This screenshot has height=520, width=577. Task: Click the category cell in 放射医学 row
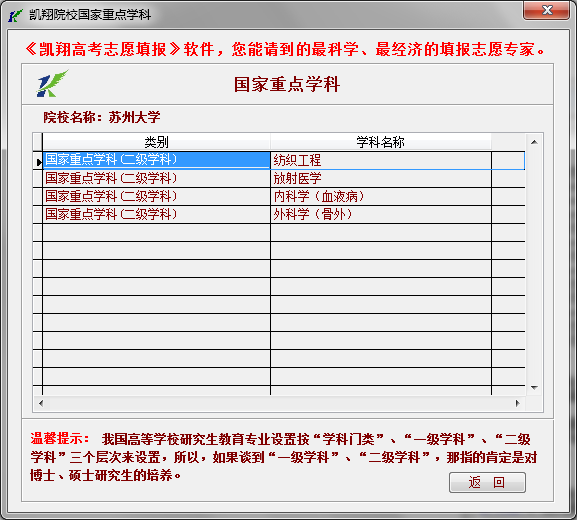pos(156,178)
